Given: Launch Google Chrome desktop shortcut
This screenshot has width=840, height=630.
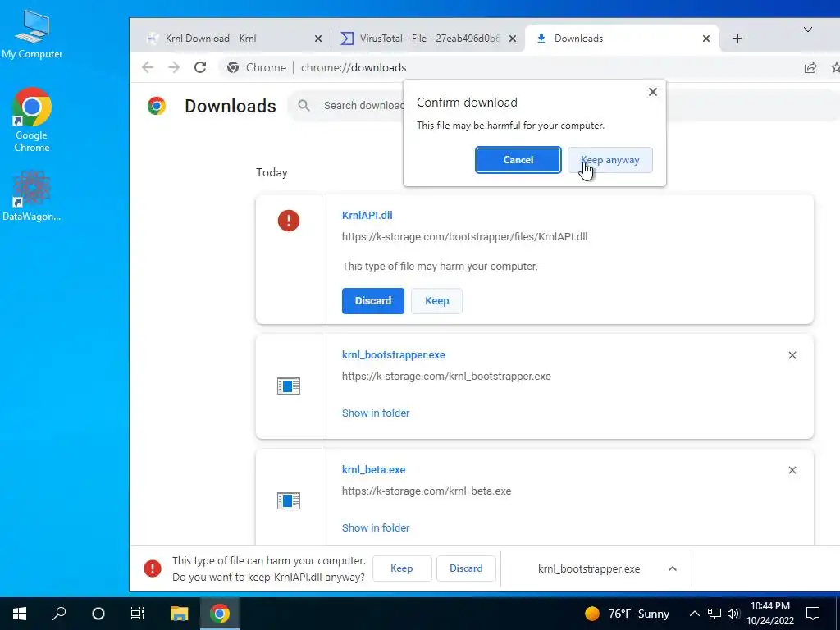Looking at the screenshot, I should (32, 120).
